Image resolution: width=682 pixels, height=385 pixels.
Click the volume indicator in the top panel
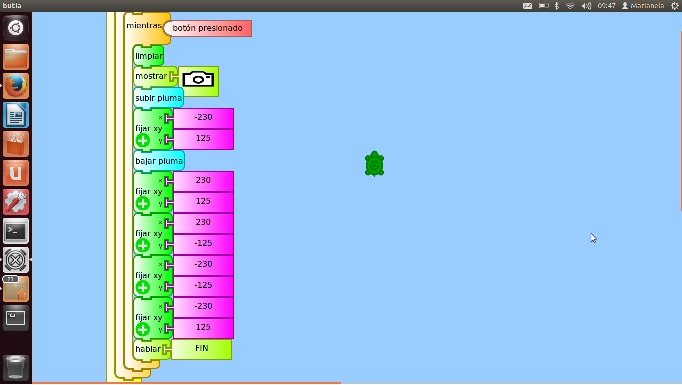coord(586,6)
